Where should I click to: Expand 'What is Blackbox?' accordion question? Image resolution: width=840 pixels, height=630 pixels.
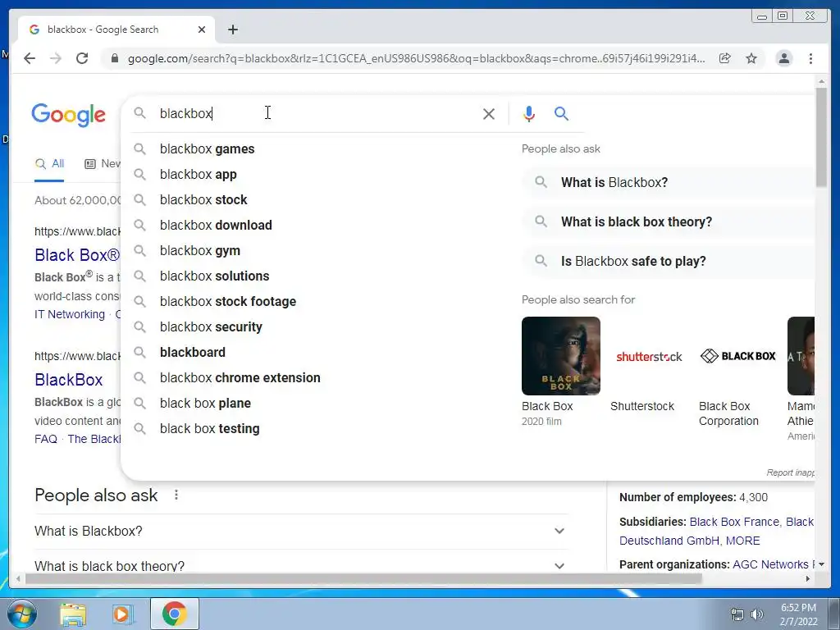click(300, 531)
